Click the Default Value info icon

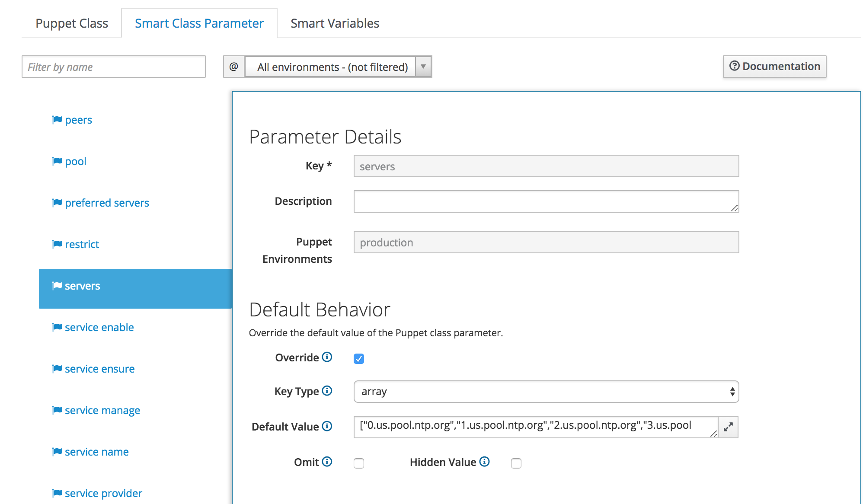point(327,426)
